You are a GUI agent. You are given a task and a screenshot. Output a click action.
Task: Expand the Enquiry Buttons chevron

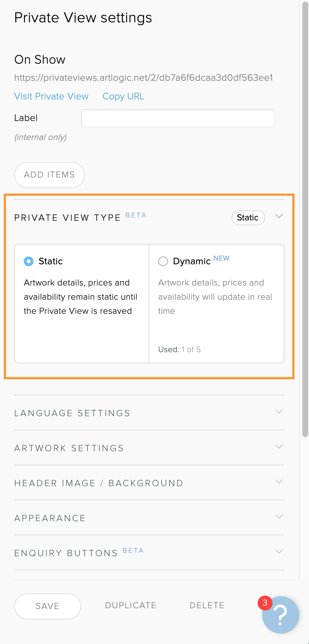[x=279, y=552]
